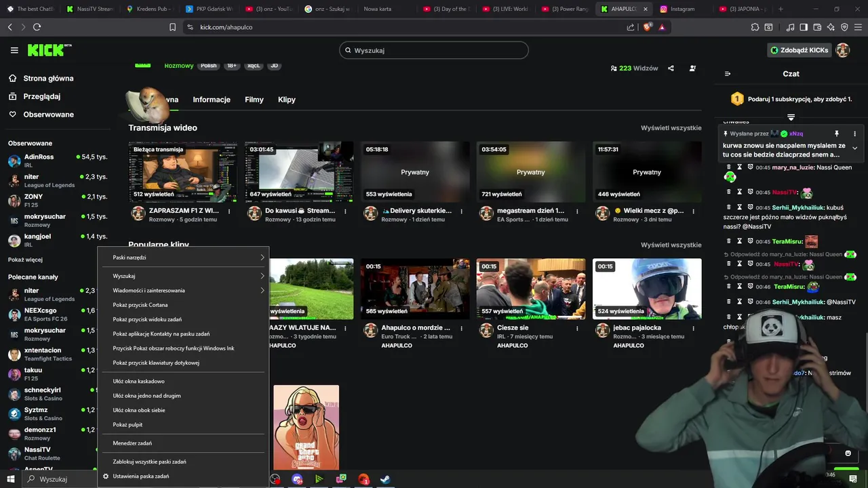Screen dimensions: 868x488
Task: Open the 03:01:45 video thumbnail
Action: pos(299,172)
